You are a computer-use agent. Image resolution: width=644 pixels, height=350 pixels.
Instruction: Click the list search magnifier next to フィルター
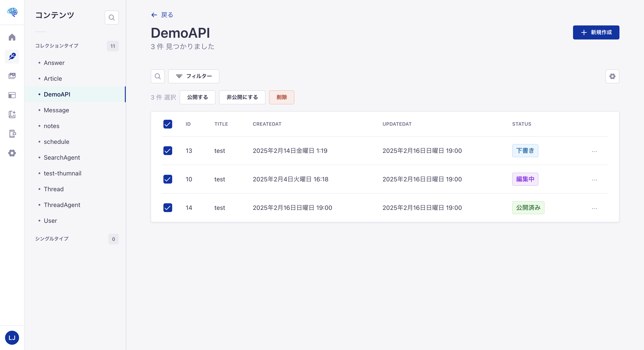157,76
